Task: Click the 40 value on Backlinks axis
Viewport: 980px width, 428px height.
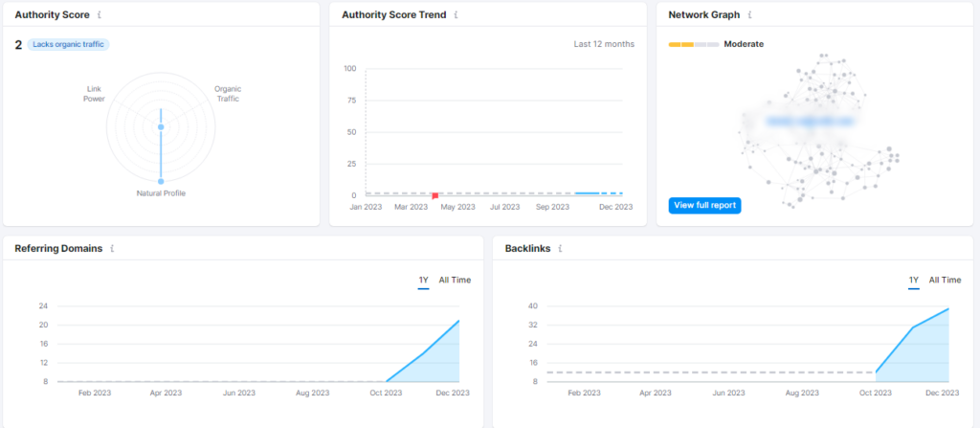Action: tap(534, 306)
